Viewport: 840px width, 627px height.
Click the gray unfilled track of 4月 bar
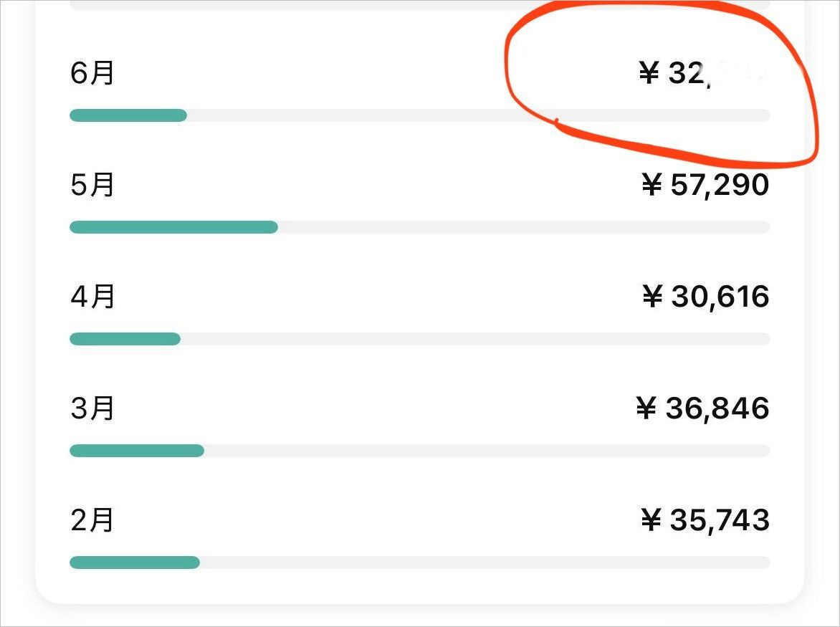475,339
